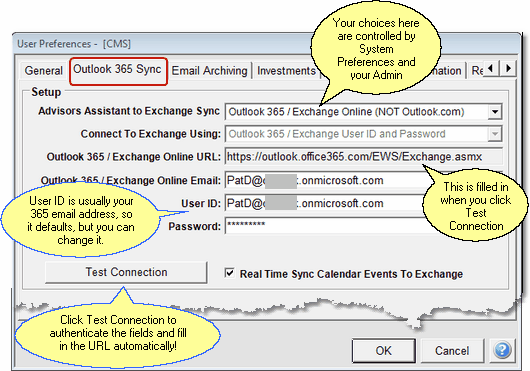The height and width of the screenshot is (371, 530).
Task: Click the 'Password:' label
Action: tap(194, 226)
